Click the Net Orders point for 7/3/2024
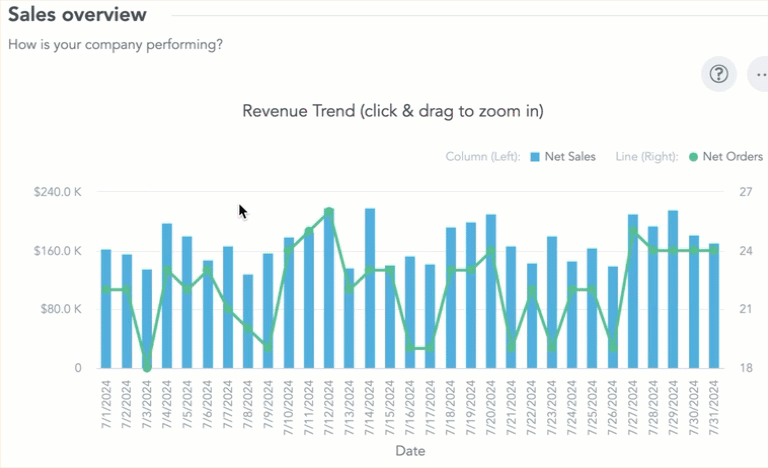 tap(147, 368)
